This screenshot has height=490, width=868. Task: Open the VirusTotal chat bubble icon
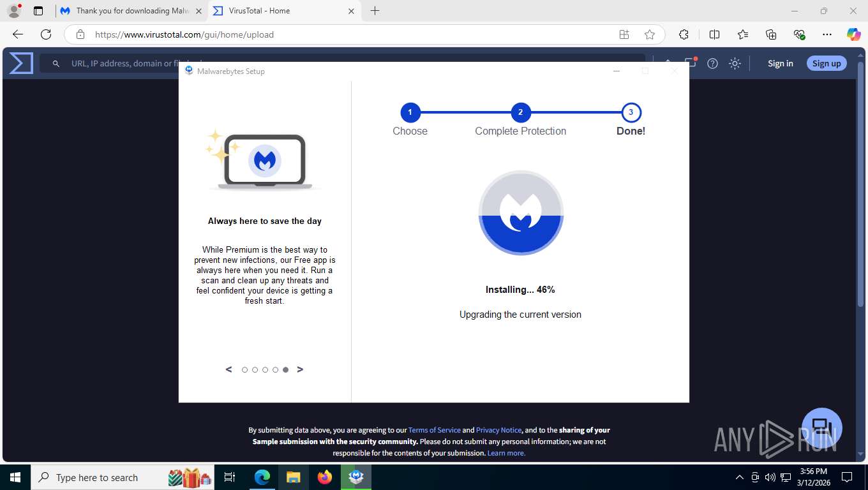click(822, 427)
